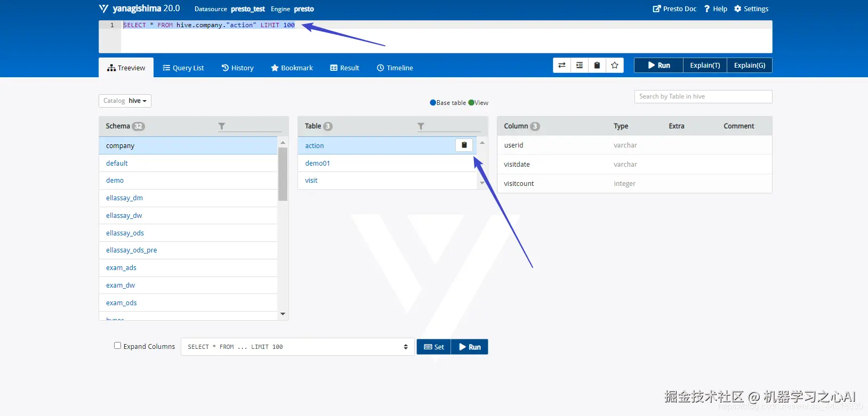
Task: Click the Explain(G) button
Action: (750, 66)
